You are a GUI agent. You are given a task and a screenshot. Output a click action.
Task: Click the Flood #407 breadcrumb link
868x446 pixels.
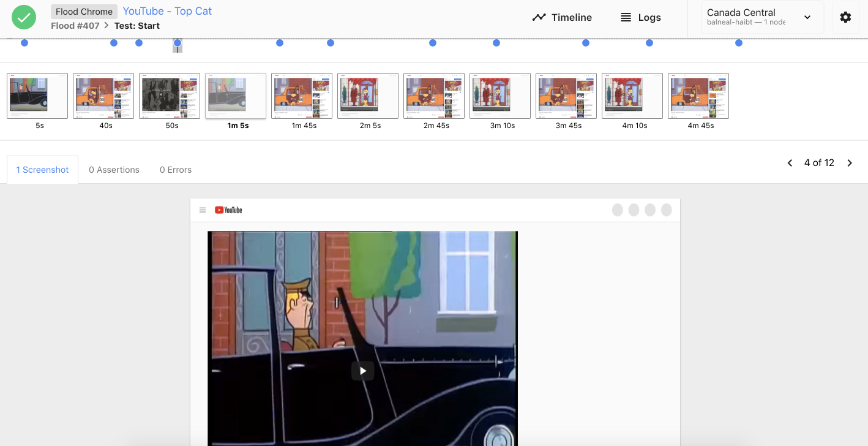(75, 26)
